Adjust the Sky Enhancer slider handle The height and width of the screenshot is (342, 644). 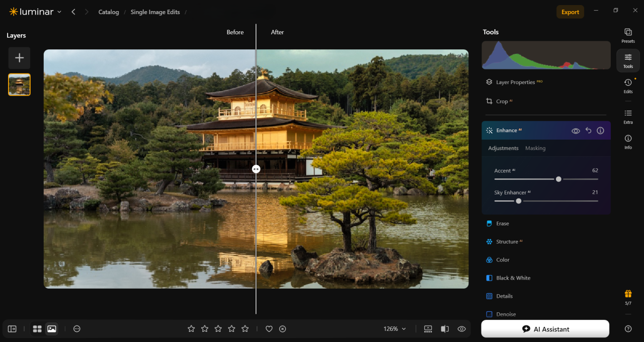(x=518, y=201)
